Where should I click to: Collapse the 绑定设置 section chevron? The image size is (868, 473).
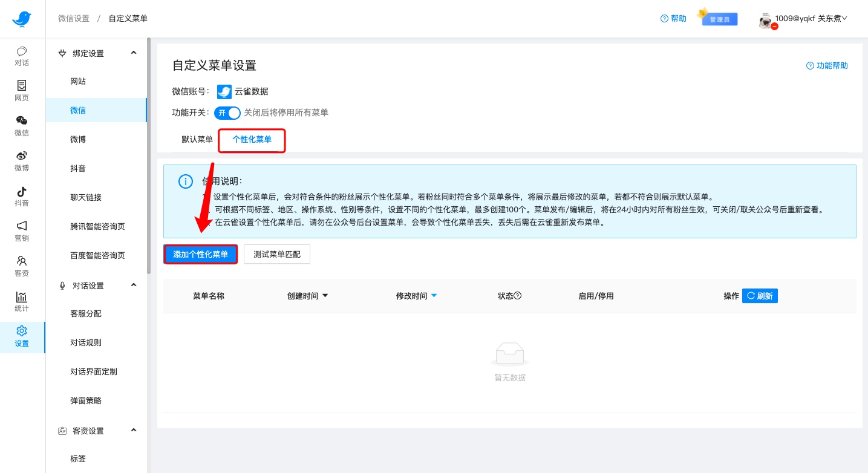click(134, 53)
